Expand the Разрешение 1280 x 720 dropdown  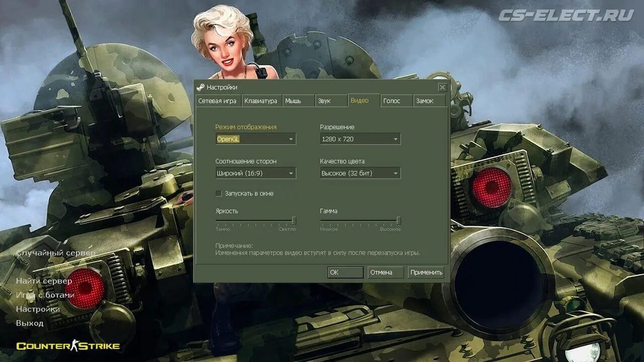(x=360, y=139)
